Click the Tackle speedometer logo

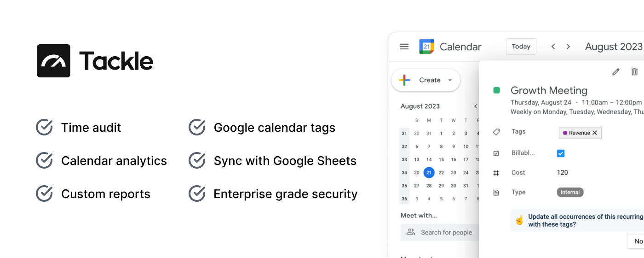point(54,61)
